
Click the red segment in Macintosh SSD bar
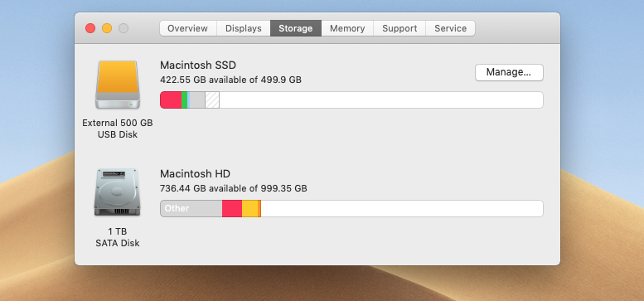point(171,100)
